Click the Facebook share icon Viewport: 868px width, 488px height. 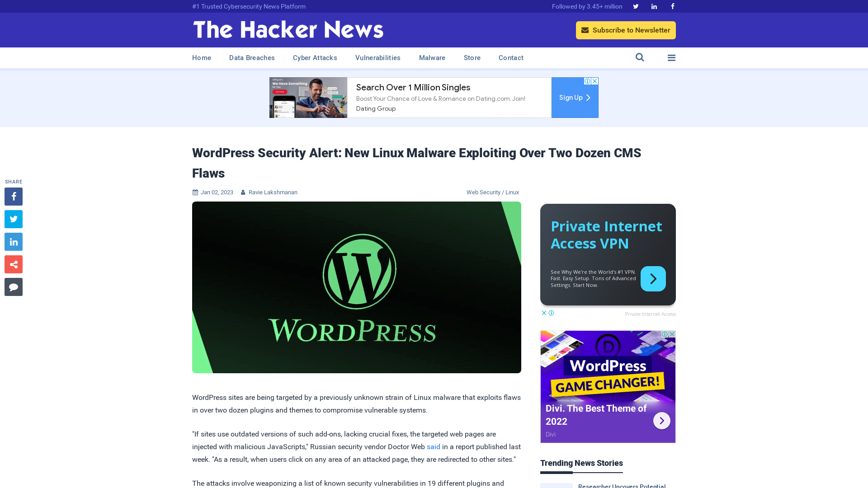pos(13,196)
